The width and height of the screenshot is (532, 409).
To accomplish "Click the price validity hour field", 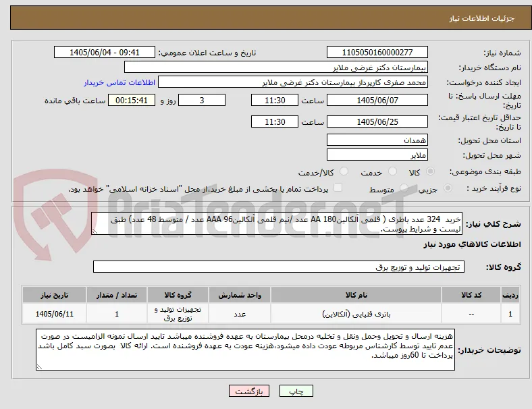I will 275,121.
